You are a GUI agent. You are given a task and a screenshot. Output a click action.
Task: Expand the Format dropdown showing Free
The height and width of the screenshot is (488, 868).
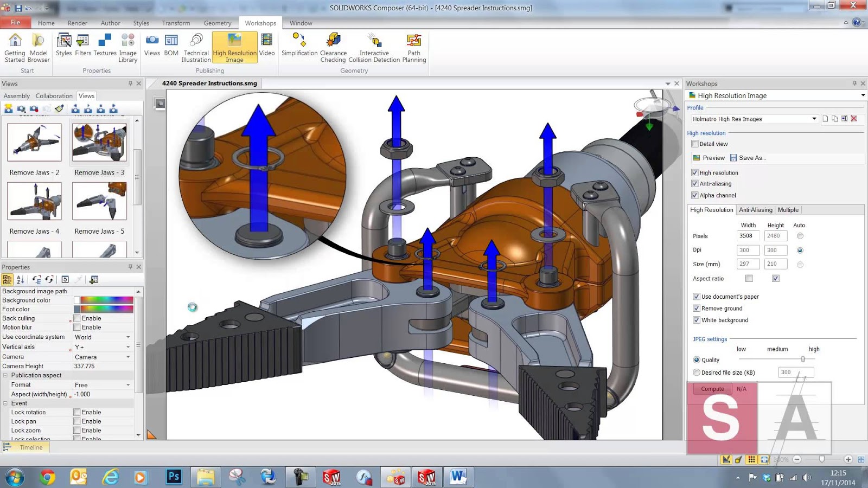[128, 384]
